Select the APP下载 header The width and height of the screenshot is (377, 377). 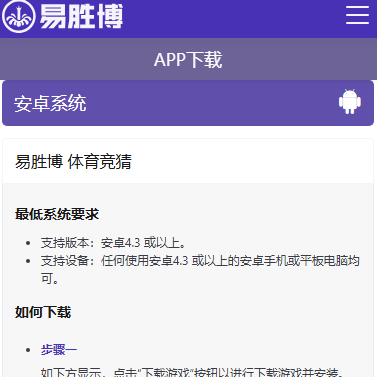pyautogui.click(x=188, y=59)
